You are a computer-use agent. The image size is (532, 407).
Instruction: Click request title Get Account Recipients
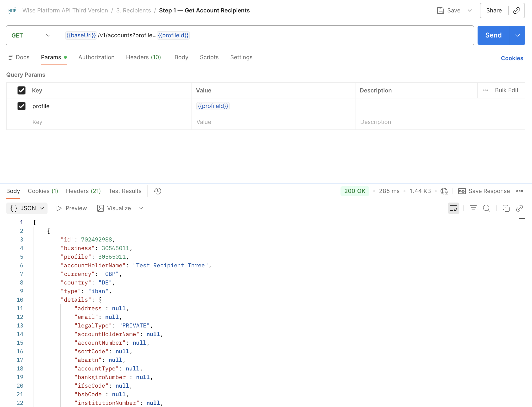point(204,11)
